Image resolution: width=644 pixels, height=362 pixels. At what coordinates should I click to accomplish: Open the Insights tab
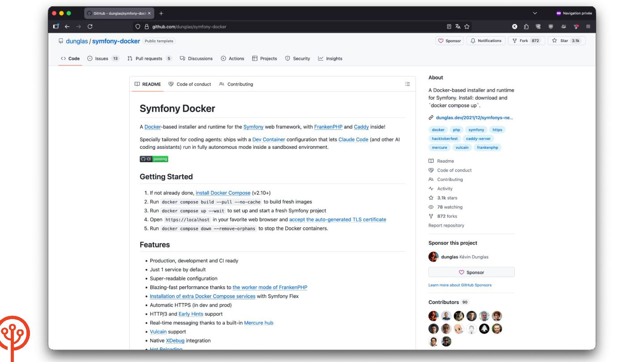[x=330, y=59]
